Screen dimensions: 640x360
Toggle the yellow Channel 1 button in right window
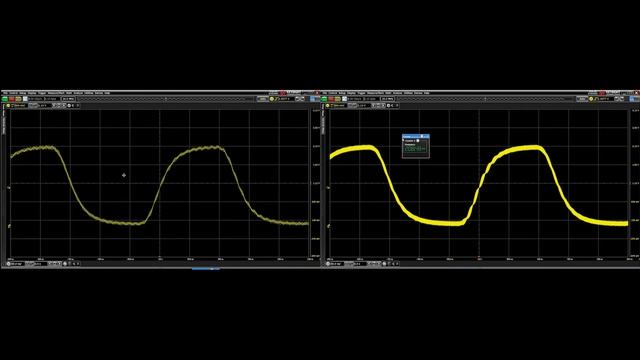327,105
